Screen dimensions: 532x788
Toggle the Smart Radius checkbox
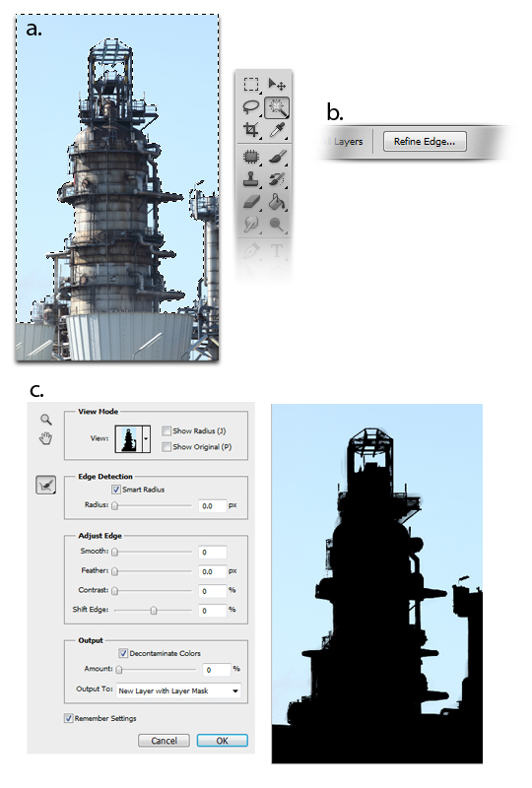click(116, 489)
